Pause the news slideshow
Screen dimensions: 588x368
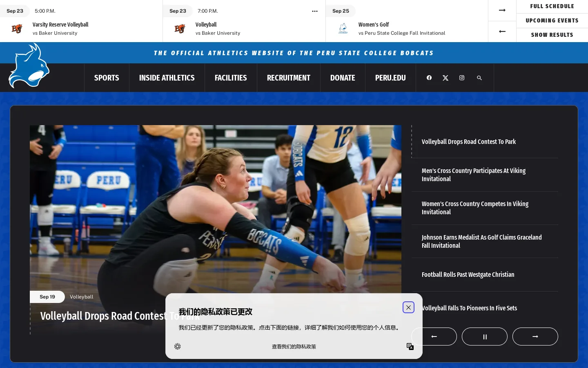(x=485, y=337)
